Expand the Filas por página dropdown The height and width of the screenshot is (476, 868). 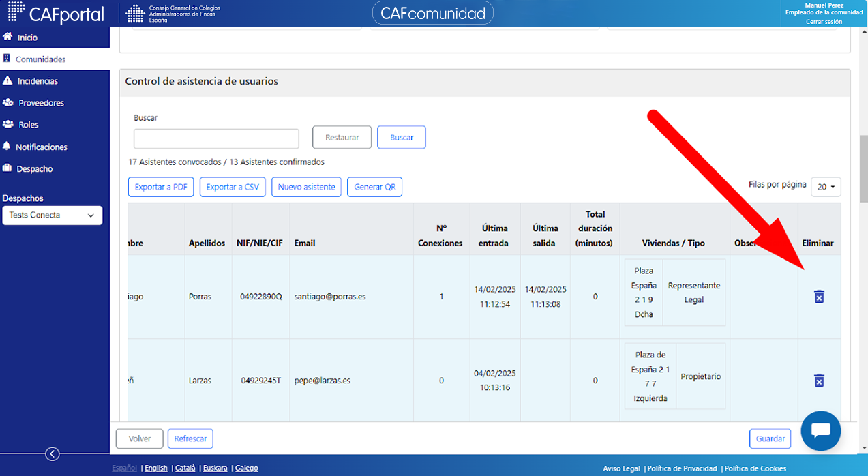pyautogui.click(x=826, y=187)
